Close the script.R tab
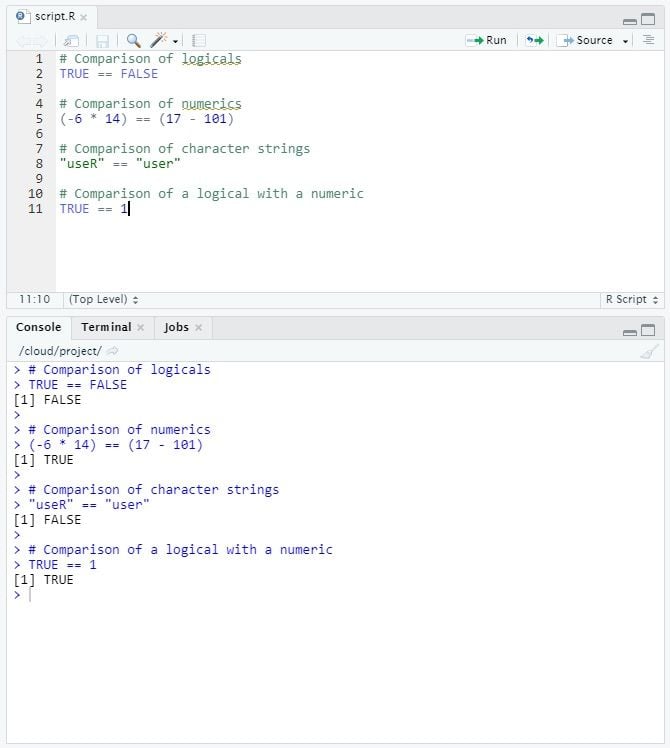The width and height of the screenshot is (670, 748). (x=84, y=18)
